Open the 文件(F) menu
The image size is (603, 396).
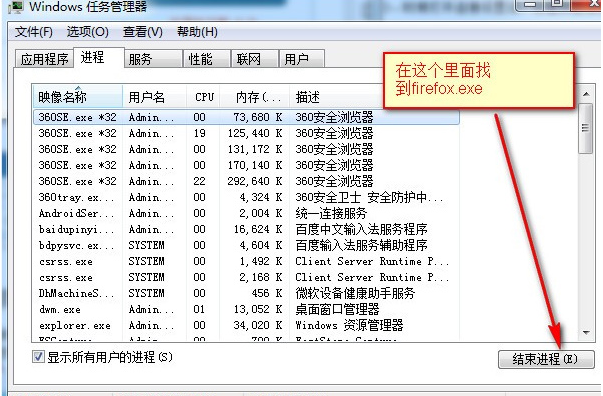34,32
